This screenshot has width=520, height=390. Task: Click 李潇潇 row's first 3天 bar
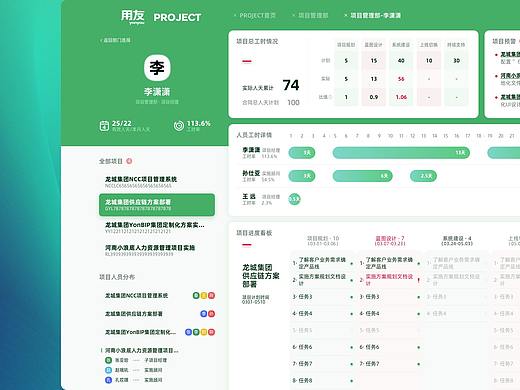[302, 153]
